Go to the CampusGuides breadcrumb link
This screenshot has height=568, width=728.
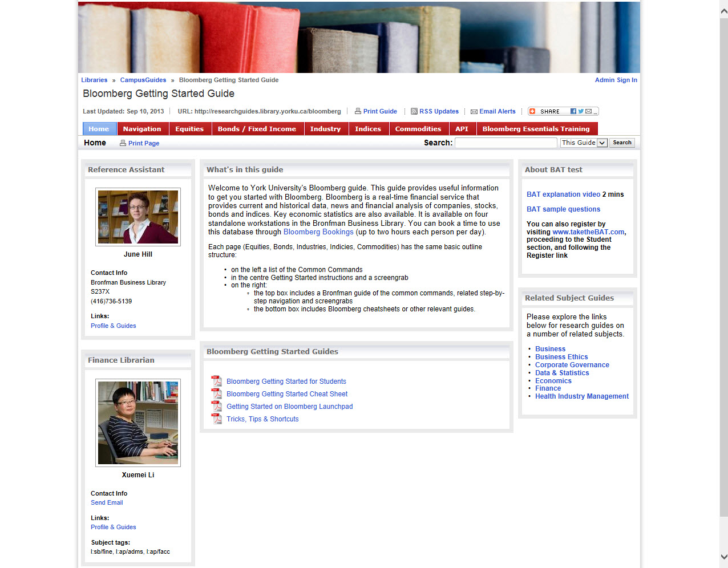[143, 80]
